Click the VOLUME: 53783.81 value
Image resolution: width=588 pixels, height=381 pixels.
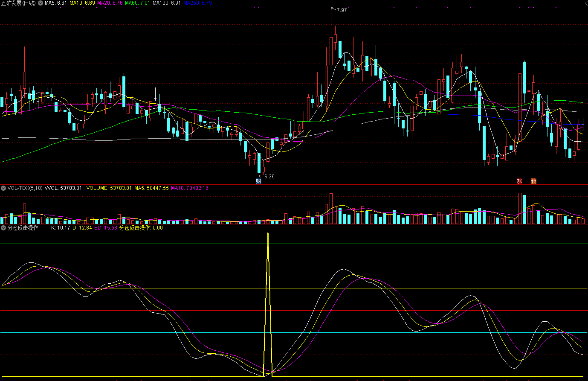pos(109,188)
